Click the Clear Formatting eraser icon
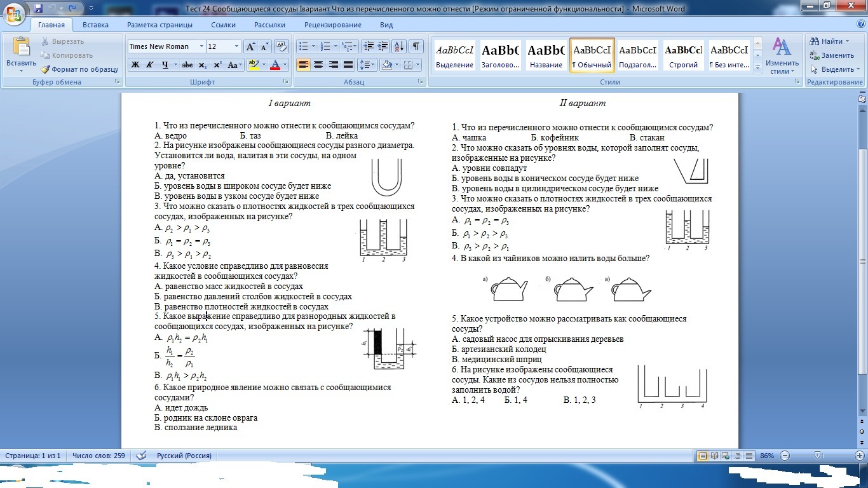Viewport: 868px width, 488px height. [281, 46]
